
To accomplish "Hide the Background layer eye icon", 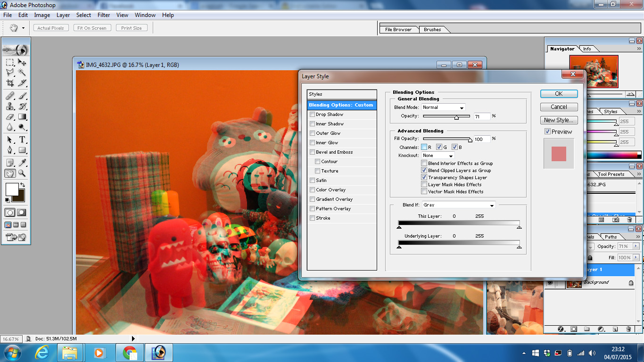I will point(549,283).
